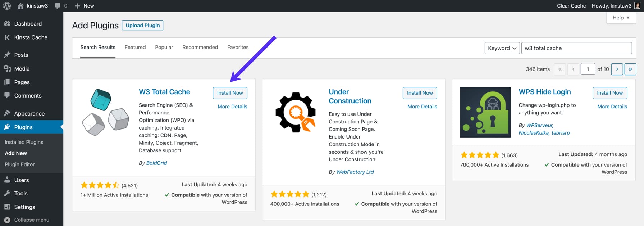
Task: Open Media library via its sidebar icon
Action: click(x=7, y=69)
